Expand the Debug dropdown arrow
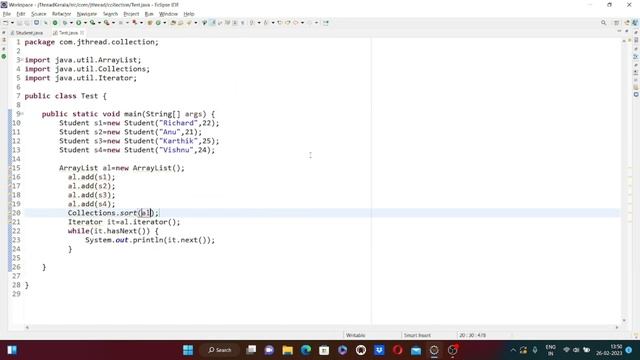Screen dimensions: 640x360 tap(71, 23)
